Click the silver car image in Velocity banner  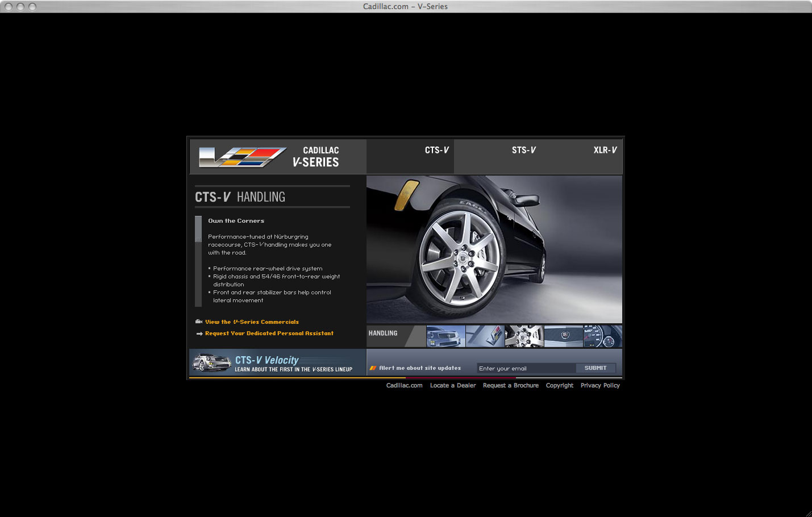point(211,362)
